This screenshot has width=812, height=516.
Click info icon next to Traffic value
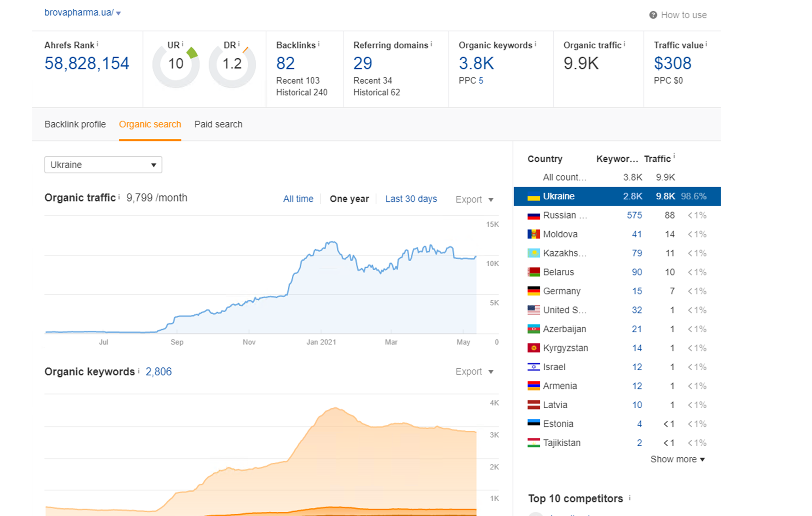706,43
